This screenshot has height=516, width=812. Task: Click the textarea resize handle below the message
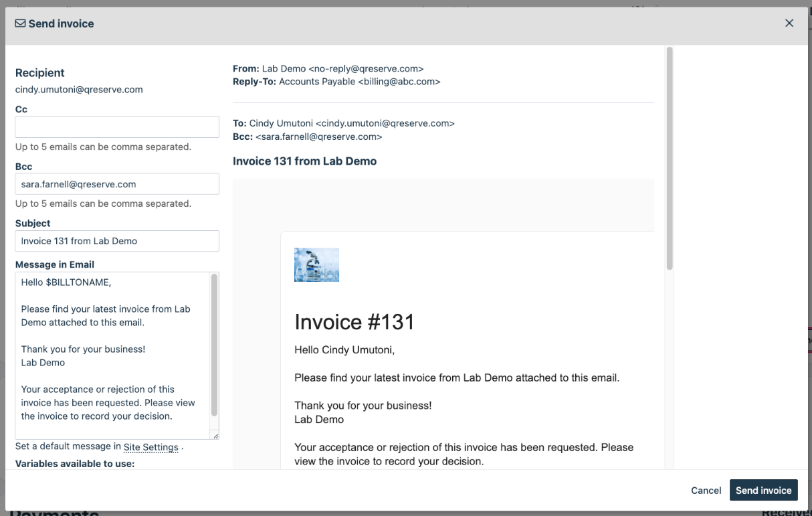216,436
